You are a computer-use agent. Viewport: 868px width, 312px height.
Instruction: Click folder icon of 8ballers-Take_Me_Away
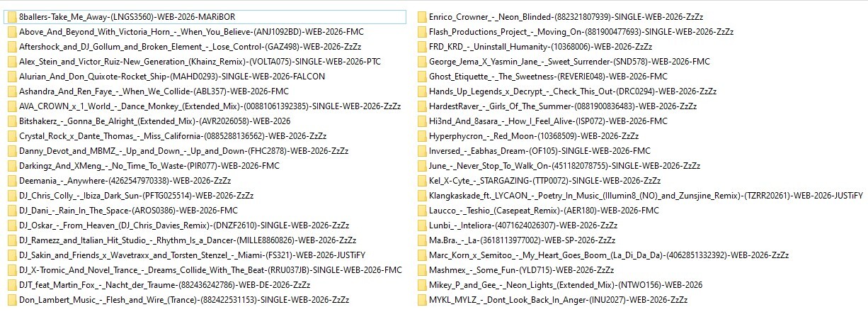(x=11, y=16)
